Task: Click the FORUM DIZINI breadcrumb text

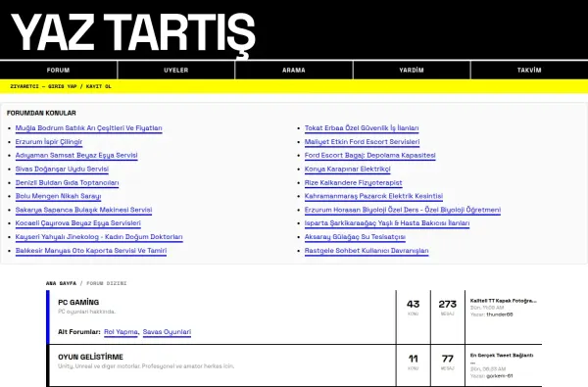Action: [x=107, y=283]
